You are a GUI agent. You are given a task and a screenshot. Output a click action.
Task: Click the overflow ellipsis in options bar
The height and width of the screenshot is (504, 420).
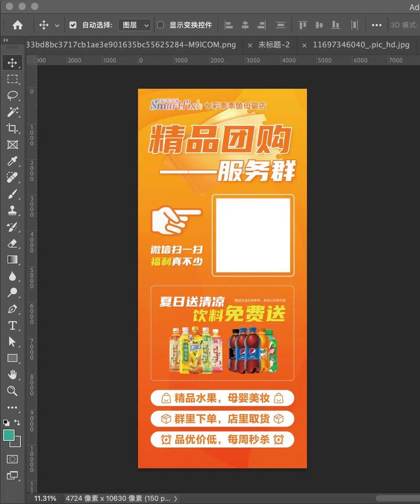pyautogui.click(x=377, y=25)
